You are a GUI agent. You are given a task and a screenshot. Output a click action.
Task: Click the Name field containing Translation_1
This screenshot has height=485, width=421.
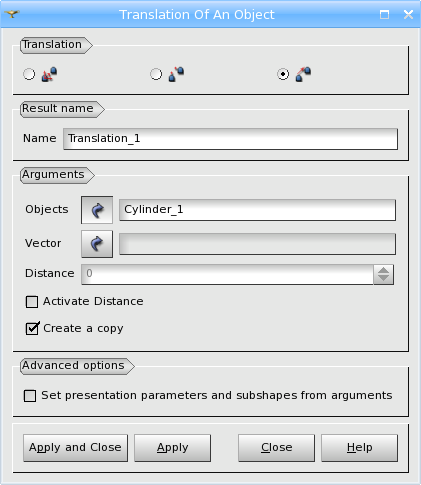[x=230, y=139]
